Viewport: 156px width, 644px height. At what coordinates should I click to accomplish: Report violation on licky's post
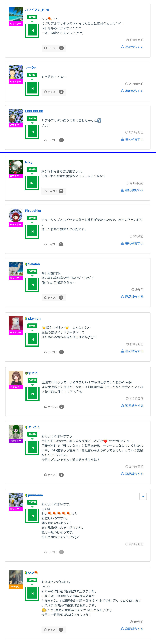(x=132, y=190)
